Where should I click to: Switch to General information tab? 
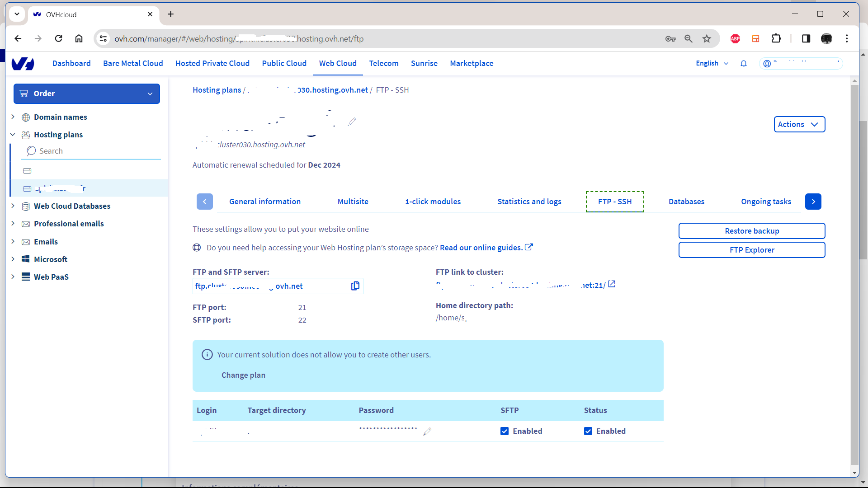(x=265, y=202)
